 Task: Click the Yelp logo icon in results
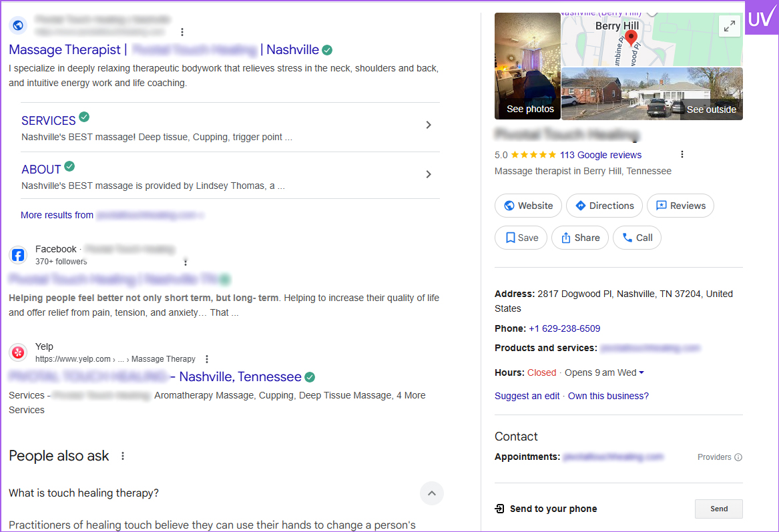click(19, 352)
